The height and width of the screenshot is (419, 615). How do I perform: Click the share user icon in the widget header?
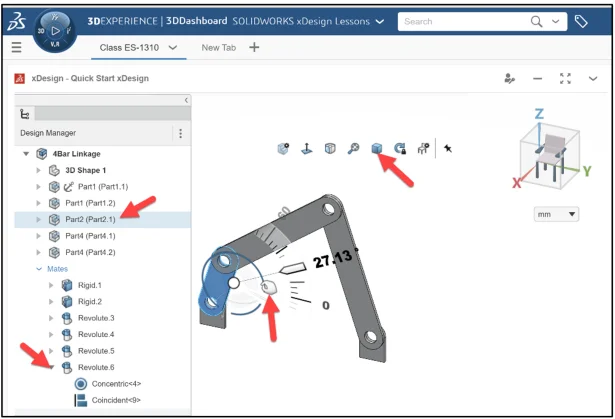(x=510, y=78)
